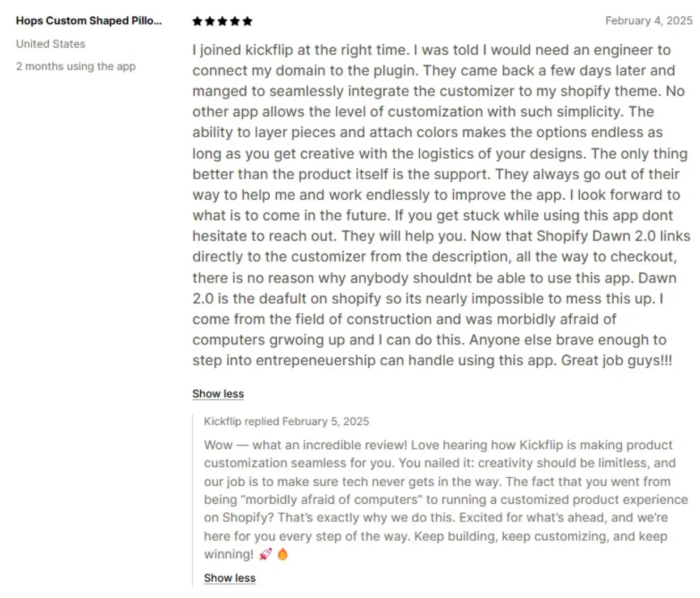This screenshot has height=598, width=700.
Task: Click the rocket emoji in Kickflip's reply
Action: (x=265, y=554)
